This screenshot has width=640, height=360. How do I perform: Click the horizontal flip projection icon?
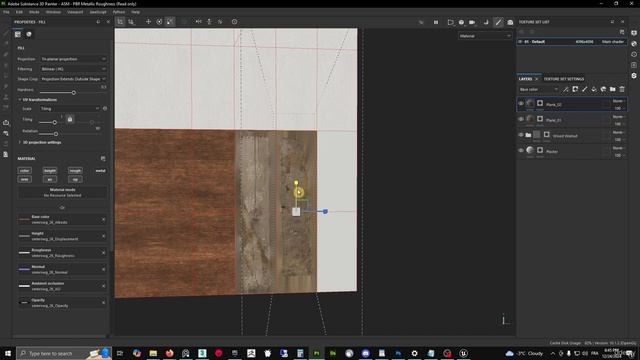tap(198, 22)
